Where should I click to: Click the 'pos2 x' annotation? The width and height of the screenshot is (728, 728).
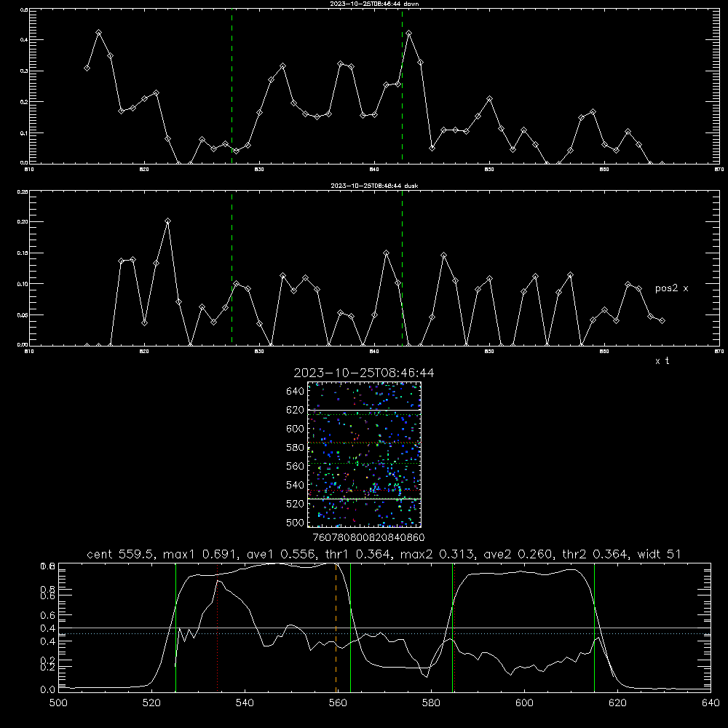pos(671,288)
